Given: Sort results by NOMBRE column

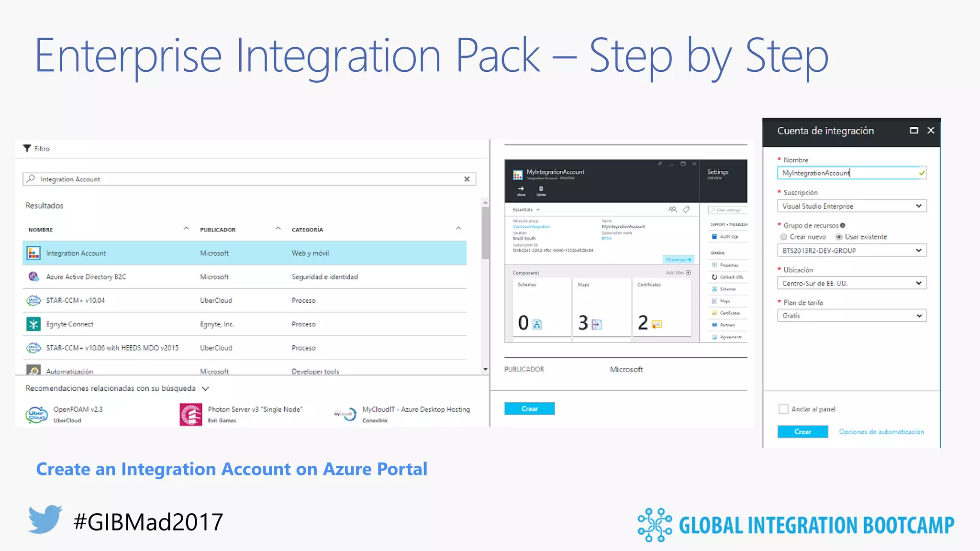Looking at the screenshot, I should (41, 230).
